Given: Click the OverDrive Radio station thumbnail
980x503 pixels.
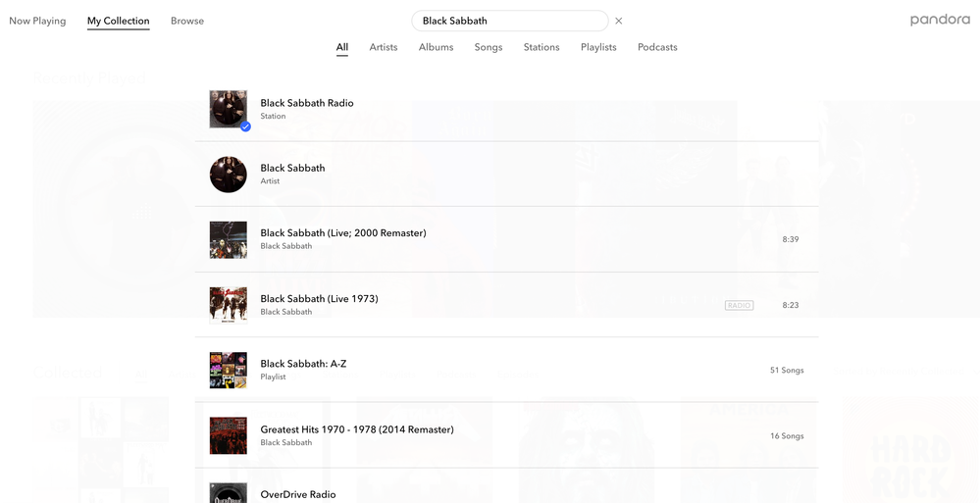Looking at the screenshot, I should coord(228,492).
